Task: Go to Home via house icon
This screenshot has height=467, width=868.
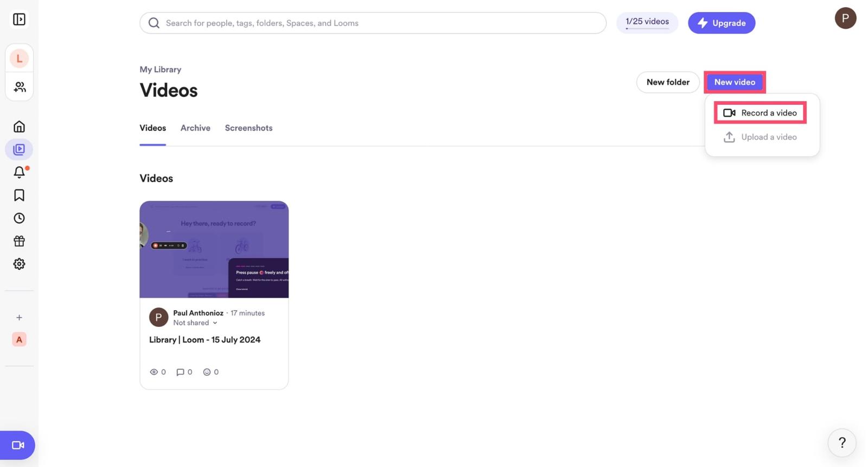Action: (19, 127)
